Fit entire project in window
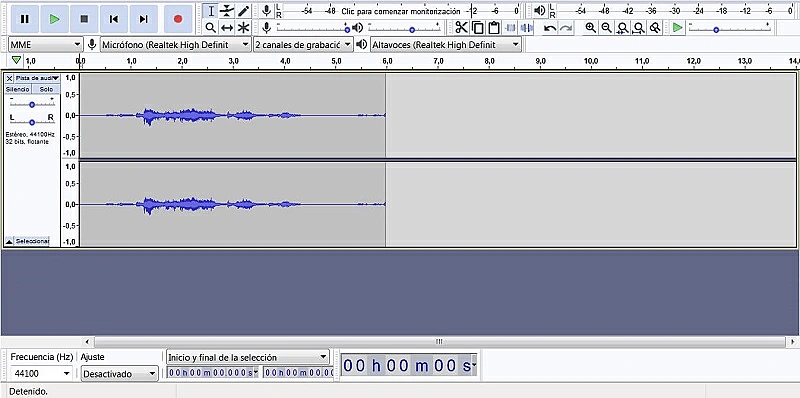 coord(639,28)
